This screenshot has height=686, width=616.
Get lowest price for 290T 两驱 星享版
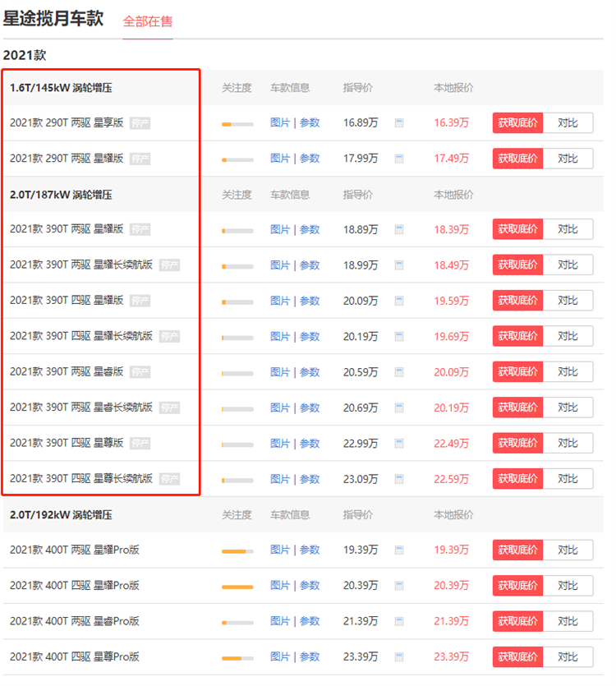click(x=517, y=123)
